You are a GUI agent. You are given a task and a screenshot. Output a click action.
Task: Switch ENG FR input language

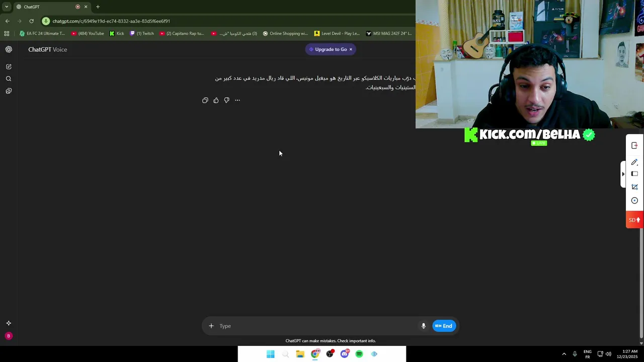pyautogui.click(x=588, y=354)
